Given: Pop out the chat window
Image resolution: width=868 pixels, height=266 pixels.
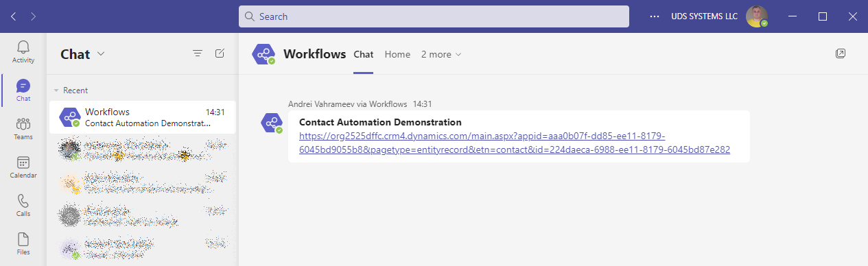Looking at the screenshot, I should 841,53.
